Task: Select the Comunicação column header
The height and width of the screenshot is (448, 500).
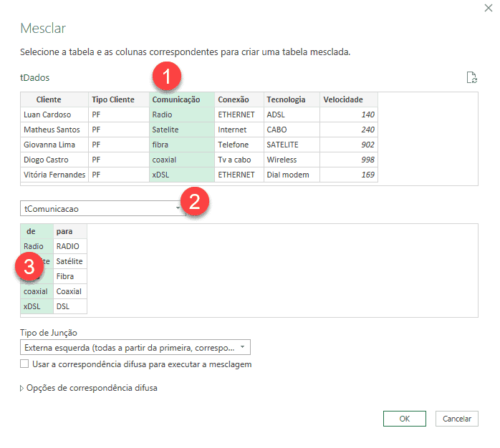Action: pyautogui.click(x=182, y=99)
